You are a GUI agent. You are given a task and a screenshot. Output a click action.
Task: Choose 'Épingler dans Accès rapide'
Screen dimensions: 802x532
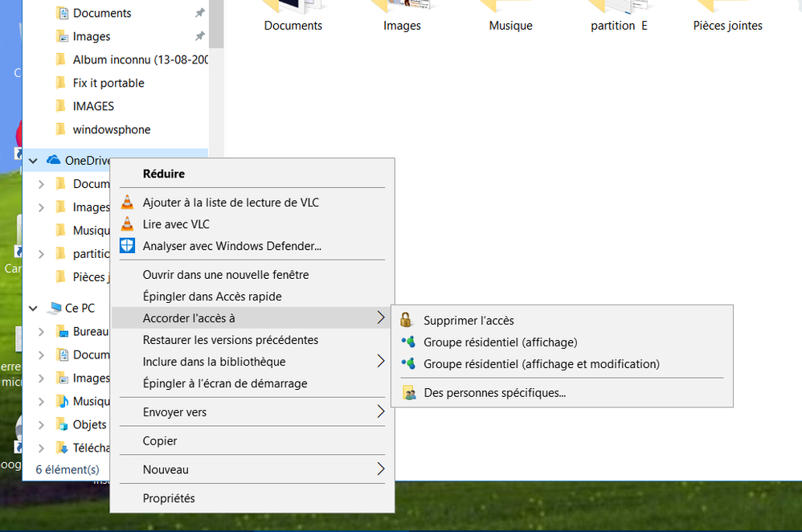(x=212, y=297)
